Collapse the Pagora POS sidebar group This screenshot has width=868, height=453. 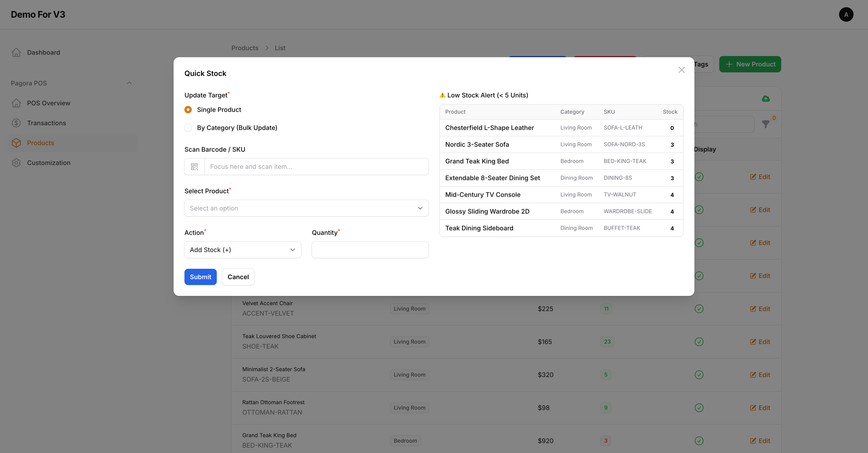(x=129, y=83)
